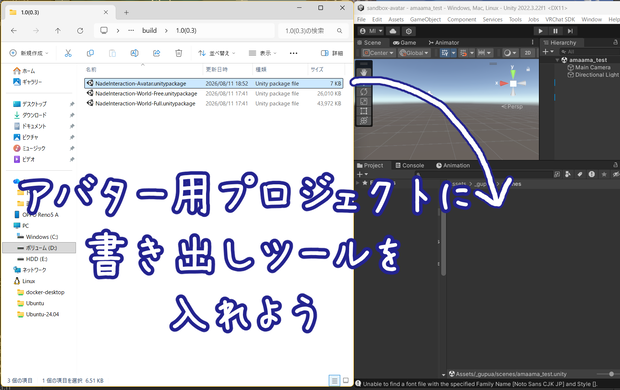Collapse the amaama_test scene in Hierarchy
Image resolution: width=620 pixels, height=390 pixels.
pos(557,60)
